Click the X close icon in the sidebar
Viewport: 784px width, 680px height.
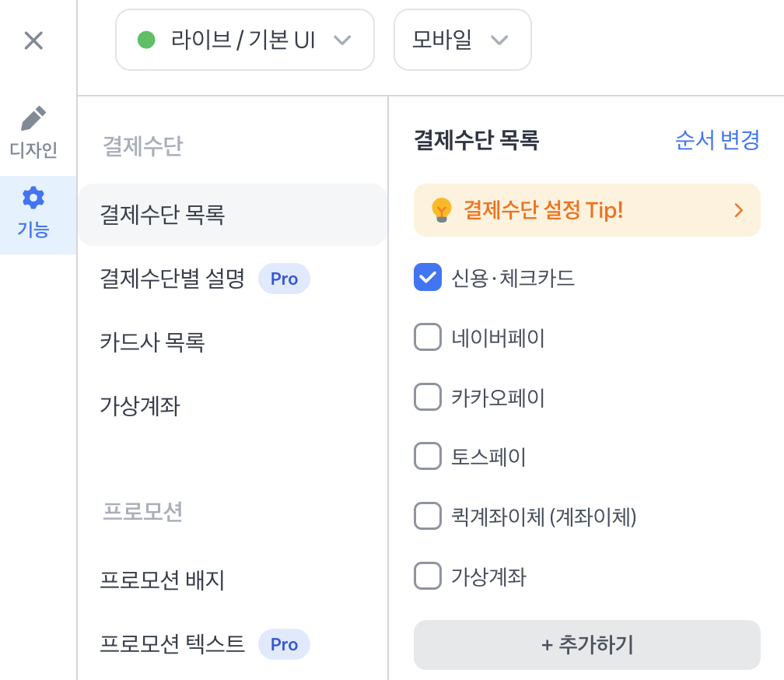[33, 40]
